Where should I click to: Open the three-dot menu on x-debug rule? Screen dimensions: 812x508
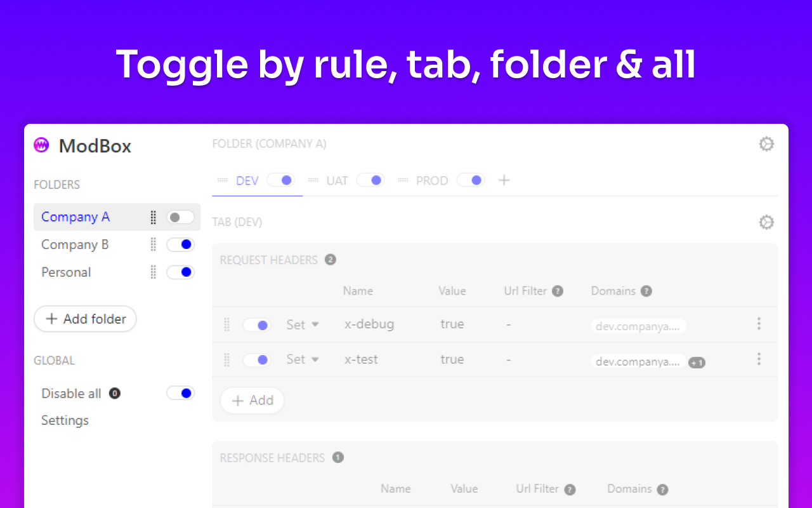pyautogui.click(x=759, y=324)
